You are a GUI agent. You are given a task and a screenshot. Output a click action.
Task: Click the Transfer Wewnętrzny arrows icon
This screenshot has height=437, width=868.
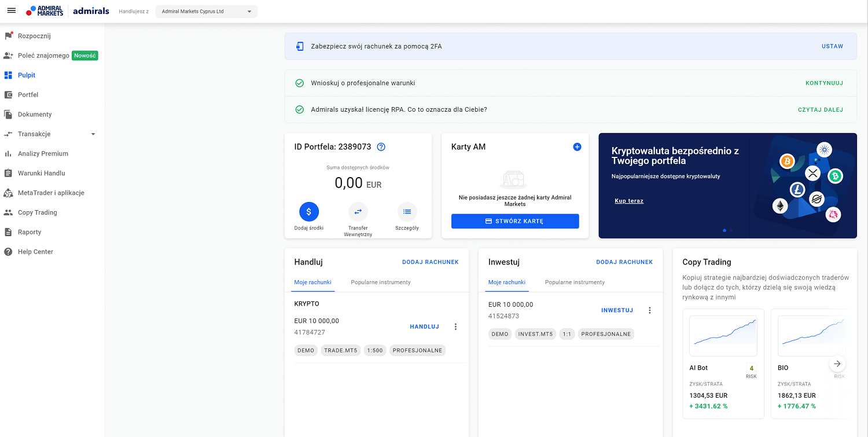(x=358, y=212)
